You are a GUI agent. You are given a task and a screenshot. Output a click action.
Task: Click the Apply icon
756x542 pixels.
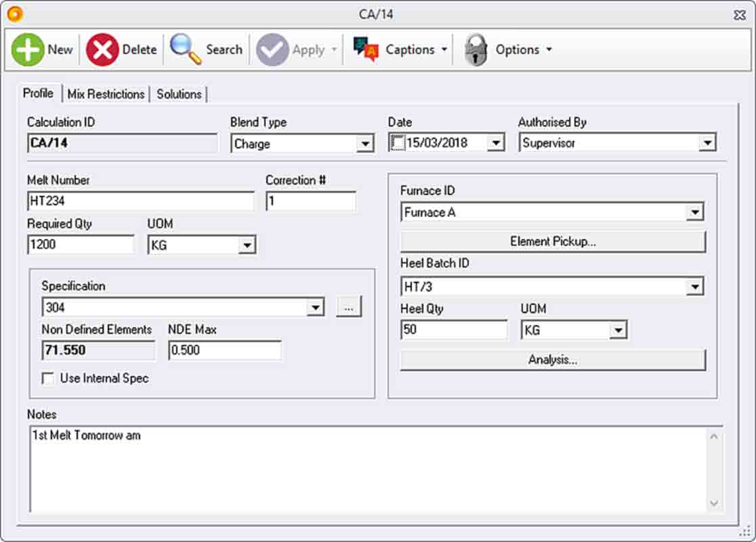[x=273, y=49]
